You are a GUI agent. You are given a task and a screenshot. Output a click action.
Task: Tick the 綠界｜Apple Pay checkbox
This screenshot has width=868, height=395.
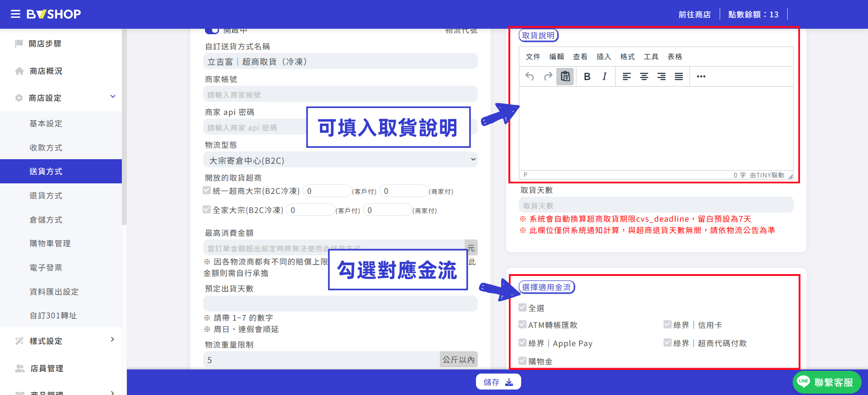click(x=523, y=343)
